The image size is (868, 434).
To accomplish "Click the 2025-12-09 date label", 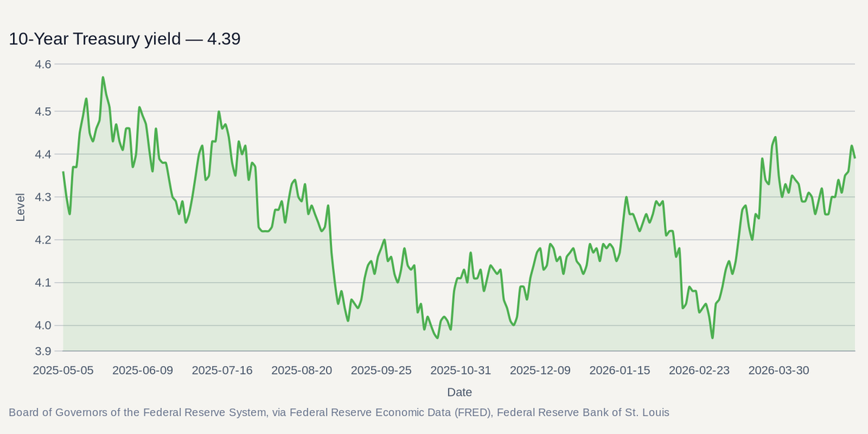I will (x=540, y=370).
